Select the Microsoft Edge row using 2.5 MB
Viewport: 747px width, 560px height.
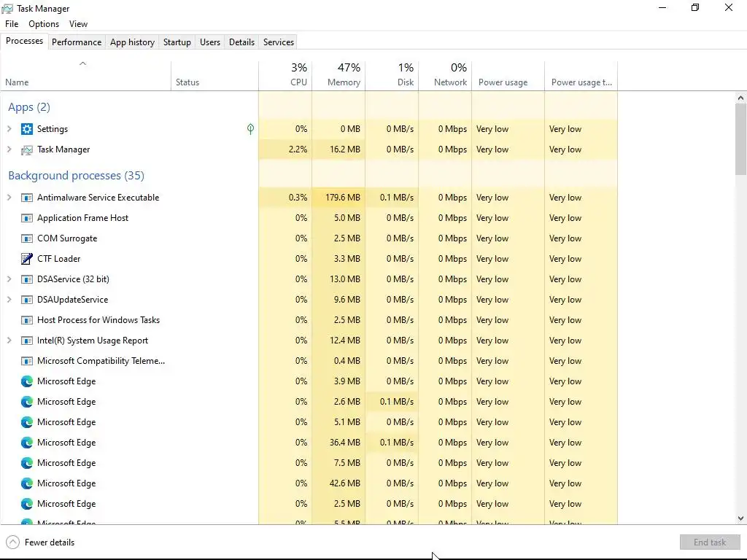[x=309, y=504]
